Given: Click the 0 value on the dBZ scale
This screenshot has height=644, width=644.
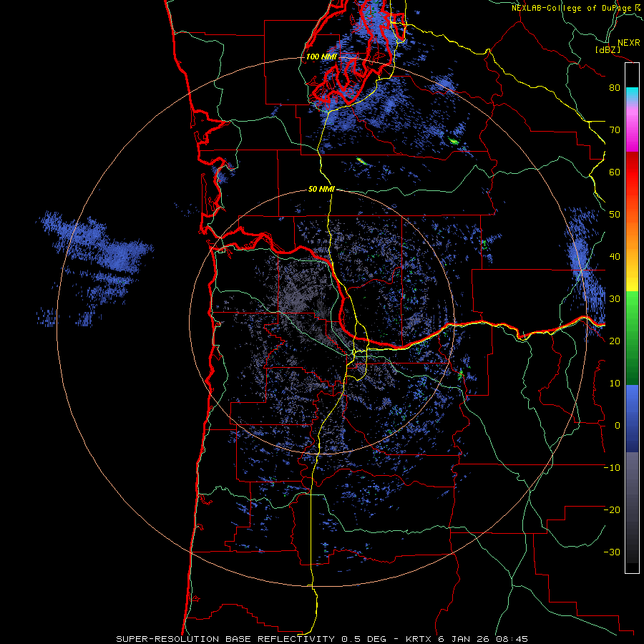Looking at the screenshot, I should click(618, 426).
